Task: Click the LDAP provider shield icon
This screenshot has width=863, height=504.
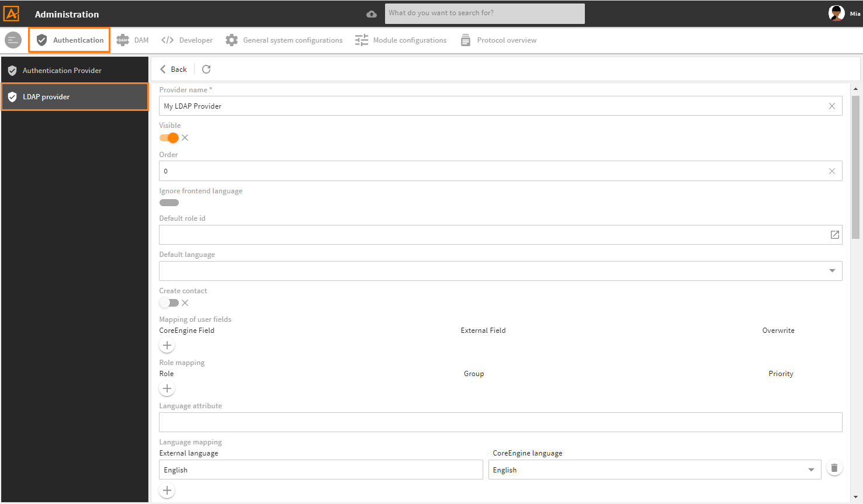Action: (12, 97)
